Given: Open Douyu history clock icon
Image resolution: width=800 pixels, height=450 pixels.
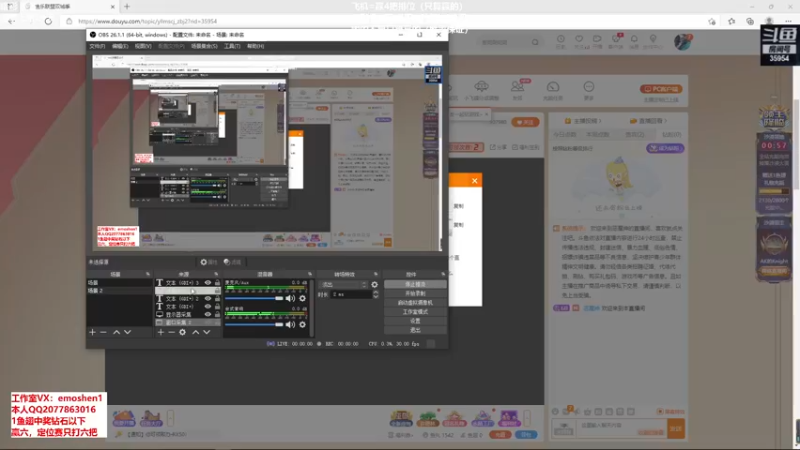Looking at the screenshot, I should coord(561,39).
